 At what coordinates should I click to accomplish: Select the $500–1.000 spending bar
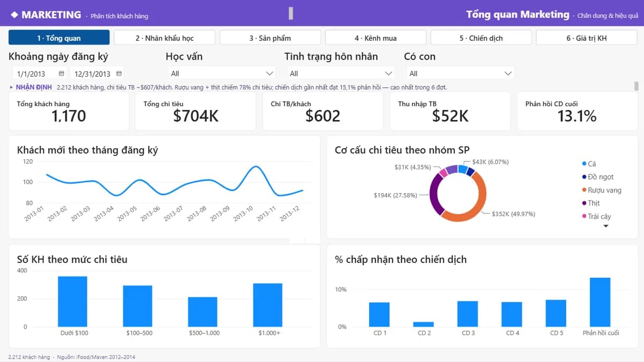tap(203, 312)
